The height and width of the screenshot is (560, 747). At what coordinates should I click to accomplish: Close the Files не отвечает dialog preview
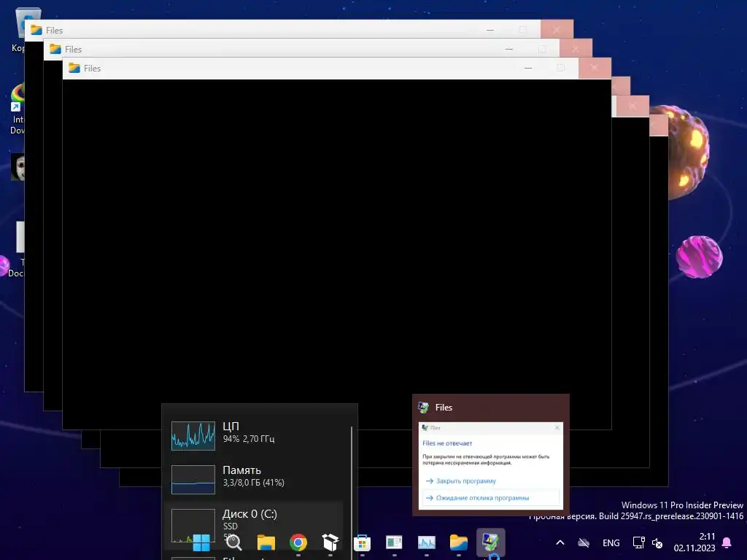[x=557, y=427]
